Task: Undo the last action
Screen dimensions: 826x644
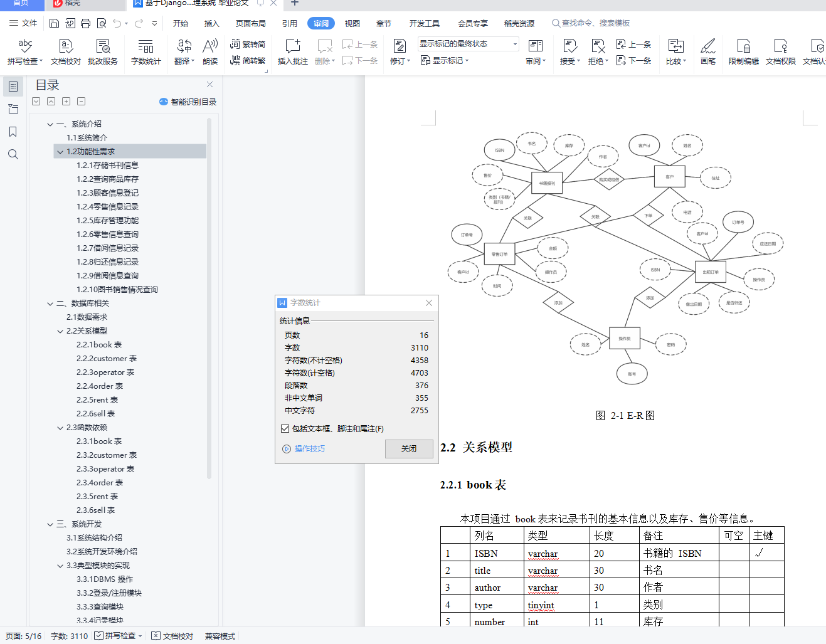Action: pyautogui.click(x=117, y=23)
